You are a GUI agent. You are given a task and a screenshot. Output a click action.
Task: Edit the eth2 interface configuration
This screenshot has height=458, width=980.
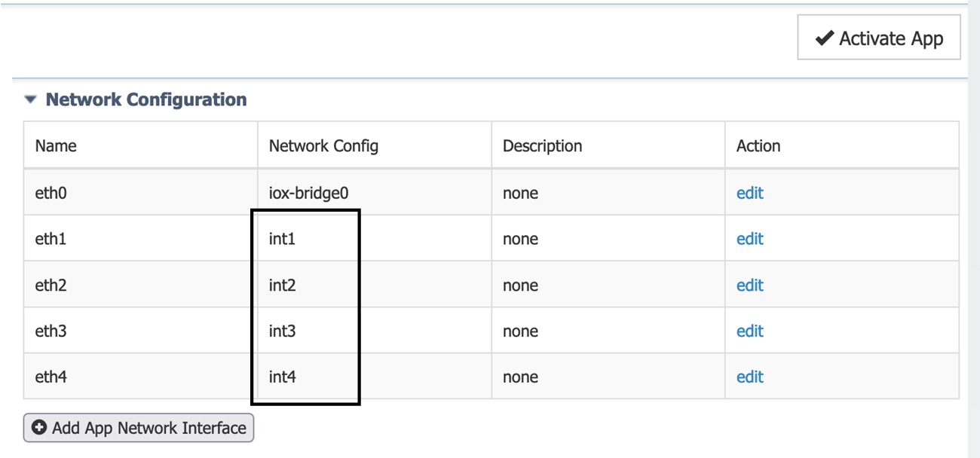749,285
